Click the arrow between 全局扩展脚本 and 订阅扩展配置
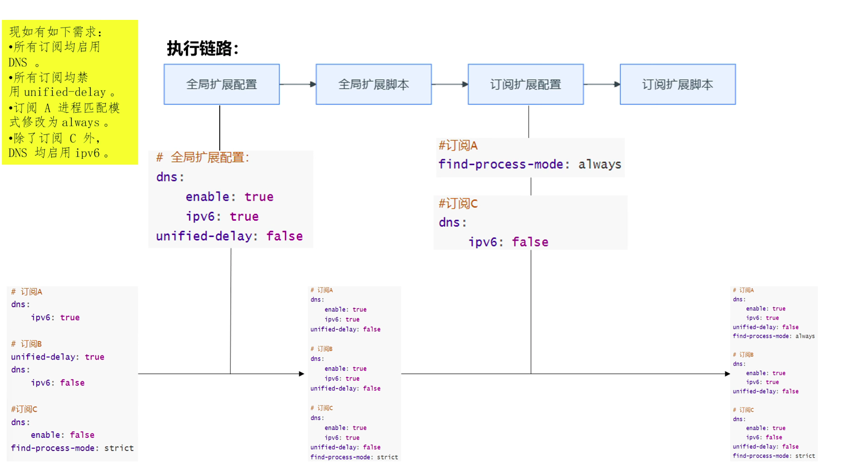This screenshot has height=474, width=868. pyautogui.click(x=449, y=84)
